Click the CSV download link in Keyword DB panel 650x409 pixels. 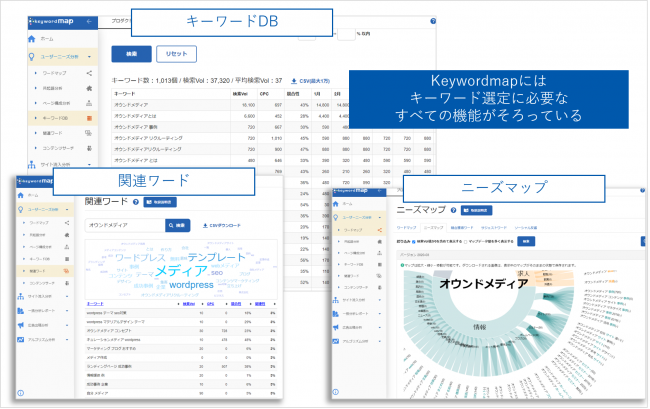coord(310,81)
